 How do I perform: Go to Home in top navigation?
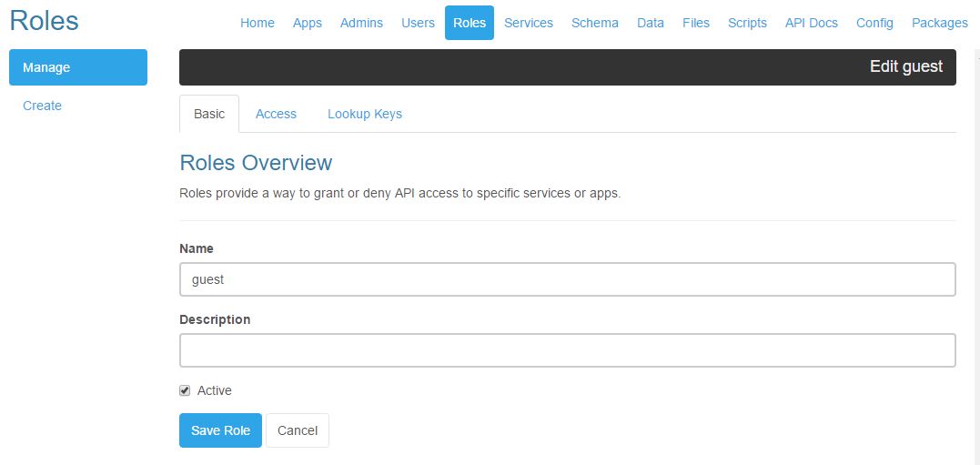pos(257,23)
